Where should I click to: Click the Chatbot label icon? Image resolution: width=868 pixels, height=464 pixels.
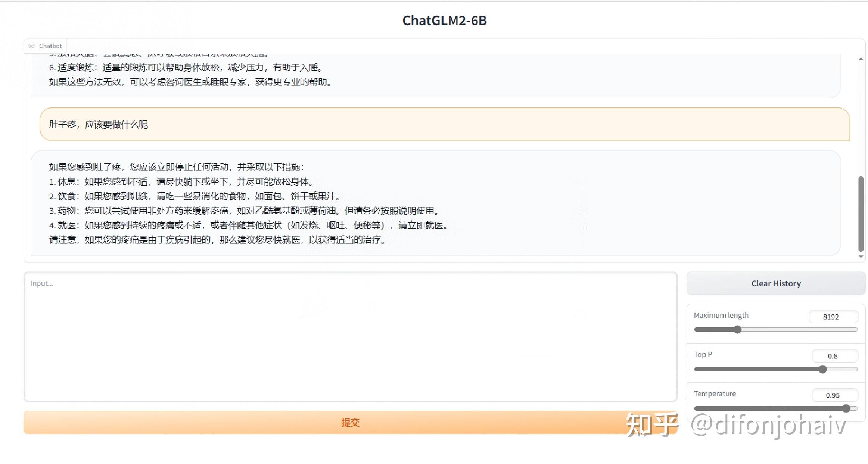32,46
